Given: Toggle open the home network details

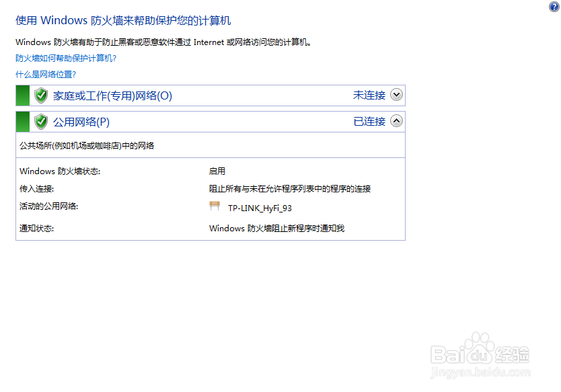Looking at the screenshot, I should pos(396,95).
